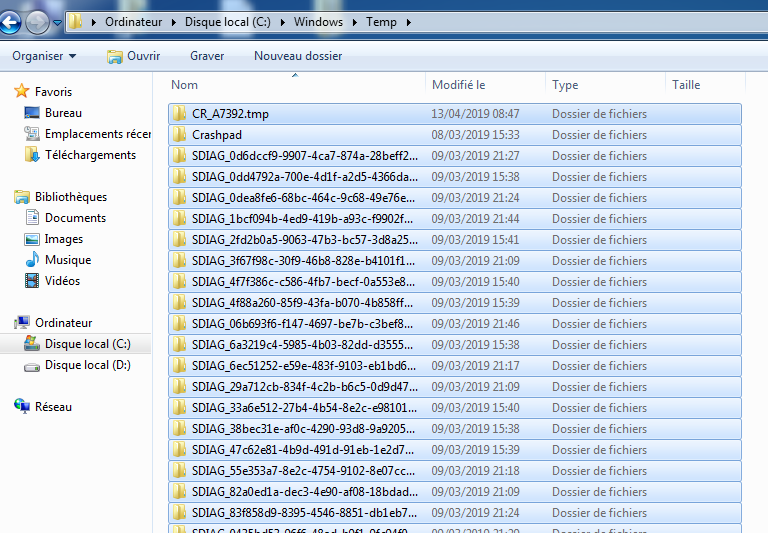Create a Nouveau dossier
768x533 pixels.
click(298, 56)
